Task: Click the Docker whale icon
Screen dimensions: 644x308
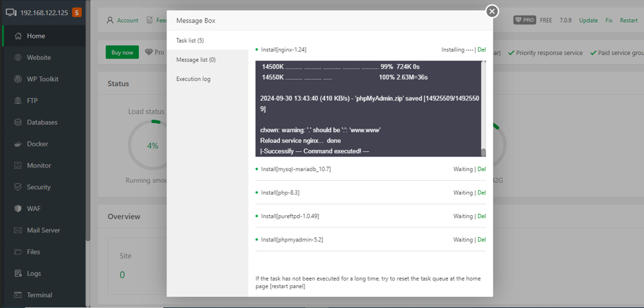Action: click(18, 144)
